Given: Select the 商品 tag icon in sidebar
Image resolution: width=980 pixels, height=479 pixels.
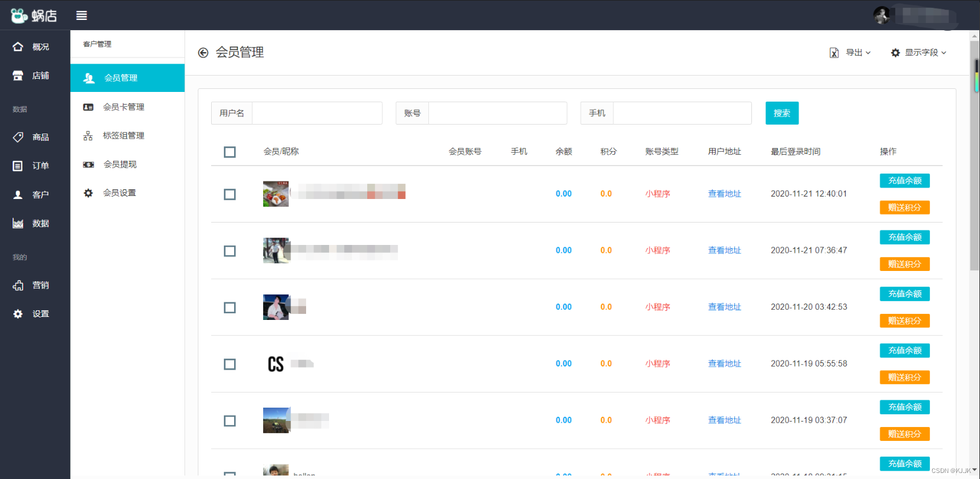Looking at the screenshot, I should click(18, 137).
